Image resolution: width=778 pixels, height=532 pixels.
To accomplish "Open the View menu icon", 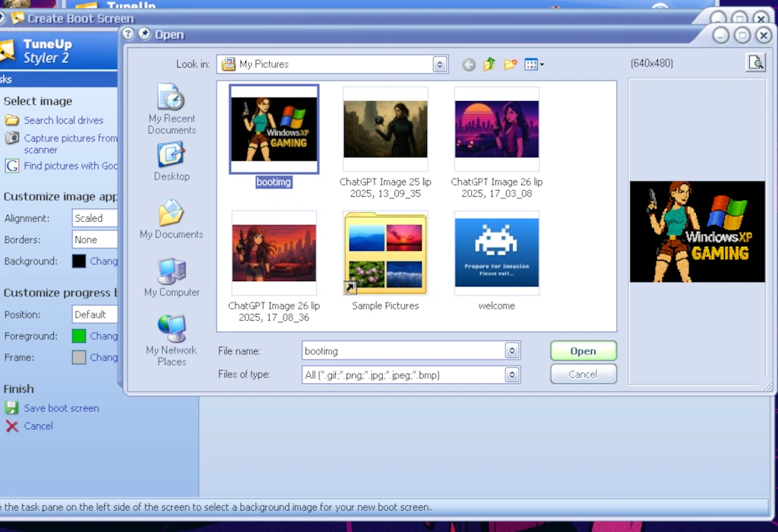I will point(534,65).
